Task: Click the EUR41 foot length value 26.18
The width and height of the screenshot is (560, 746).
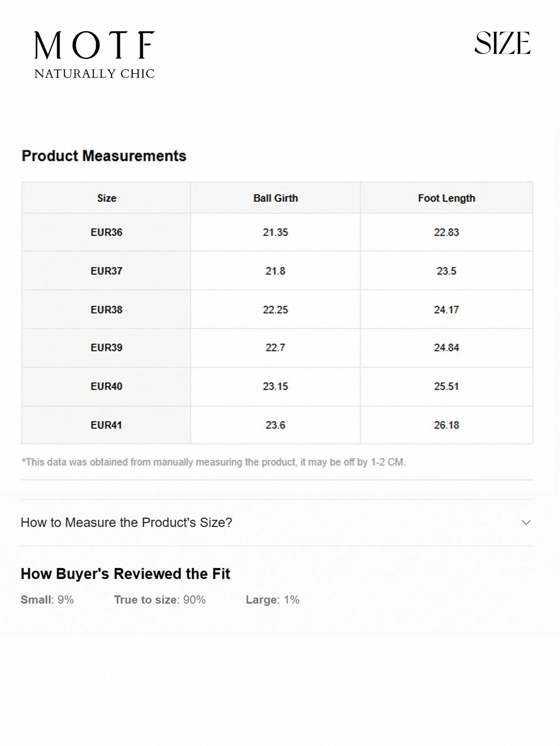Action: [x=446, y=425]
